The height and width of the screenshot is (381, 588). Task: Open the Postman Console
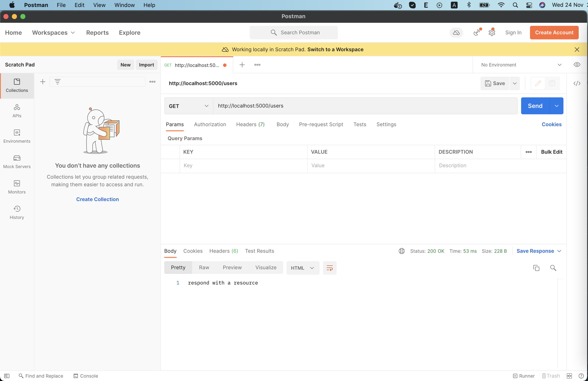(x=86, y=376)
